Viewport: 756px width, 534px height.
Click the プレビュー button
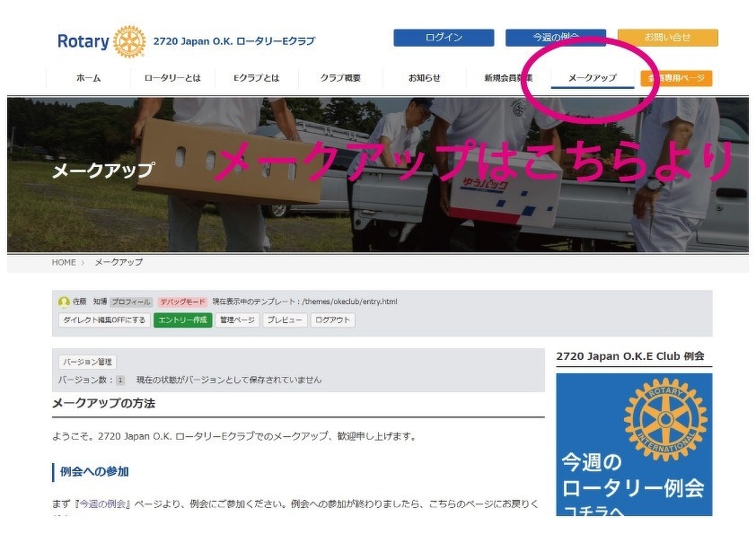click(286, 320)
